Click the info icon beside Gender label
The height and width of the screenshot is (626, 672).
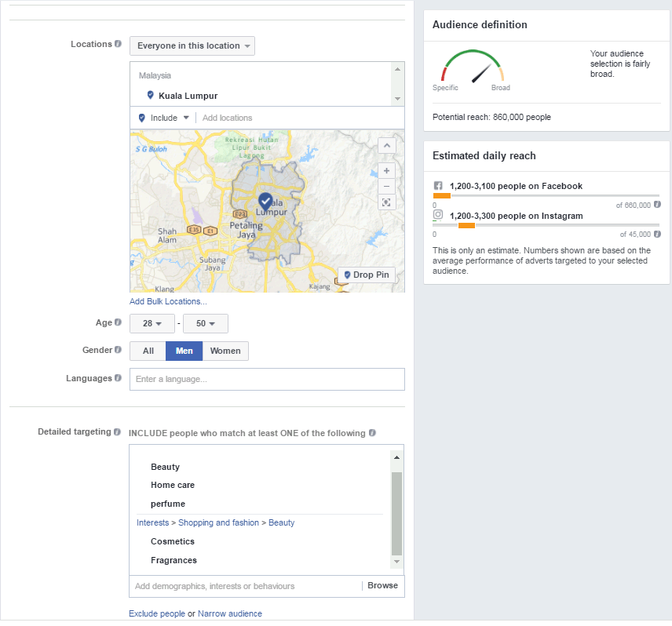119,350
